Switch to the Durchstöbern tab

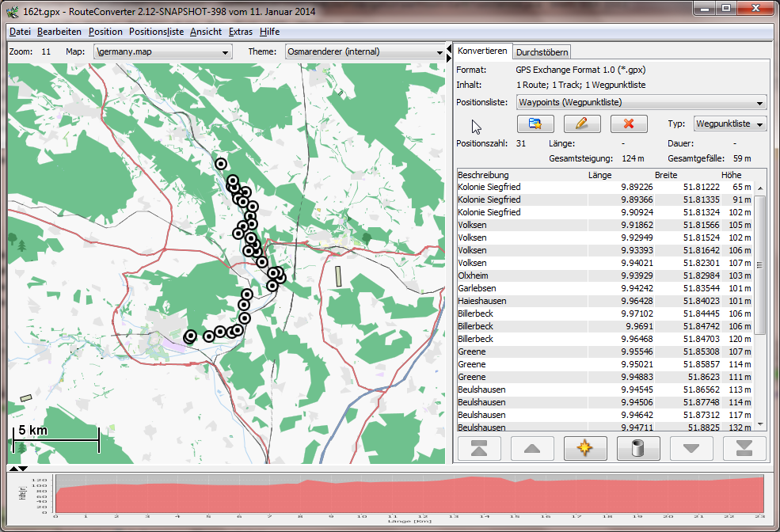point(542,52)
